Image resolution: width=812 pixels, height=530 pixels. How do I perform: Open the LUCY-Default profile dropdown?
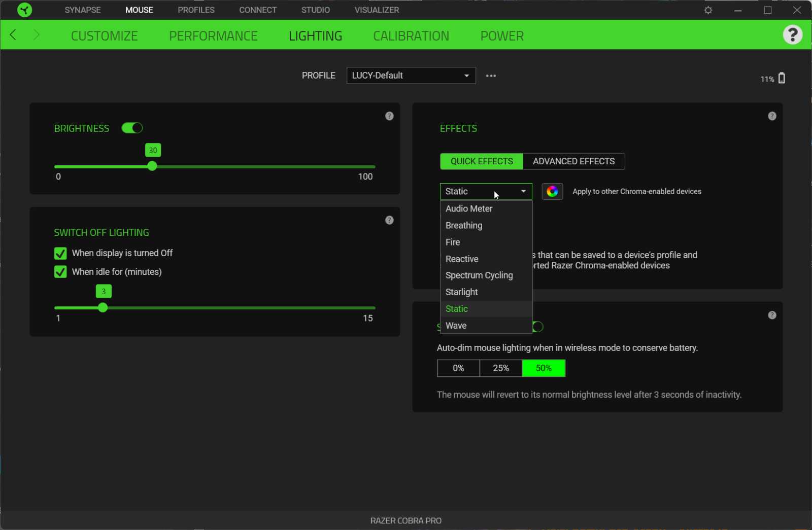point(411,76)
